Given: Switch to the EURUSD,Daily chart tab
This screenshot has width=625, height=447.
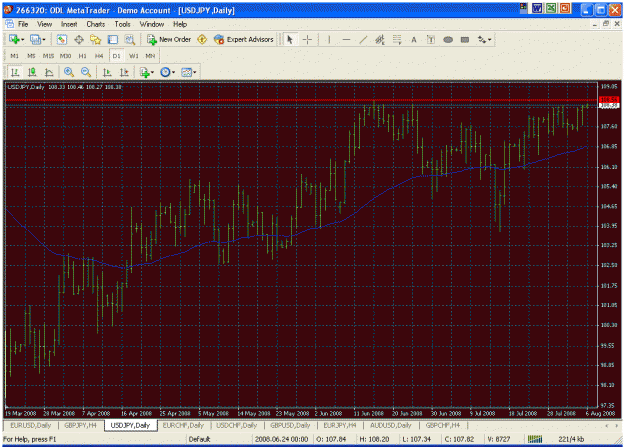Looking at the screenshot, I should [31, 425].
